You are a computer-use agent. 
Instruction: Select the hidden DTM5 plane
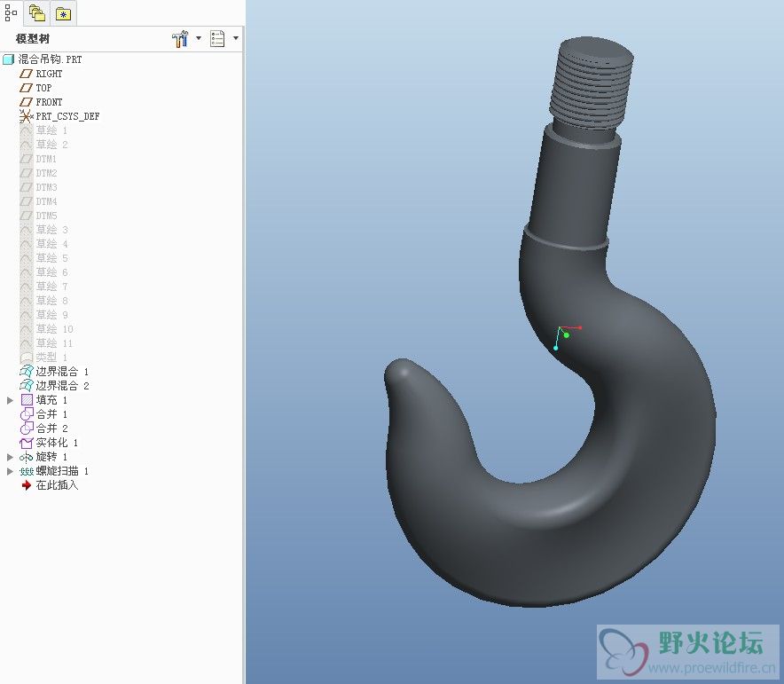46,216
